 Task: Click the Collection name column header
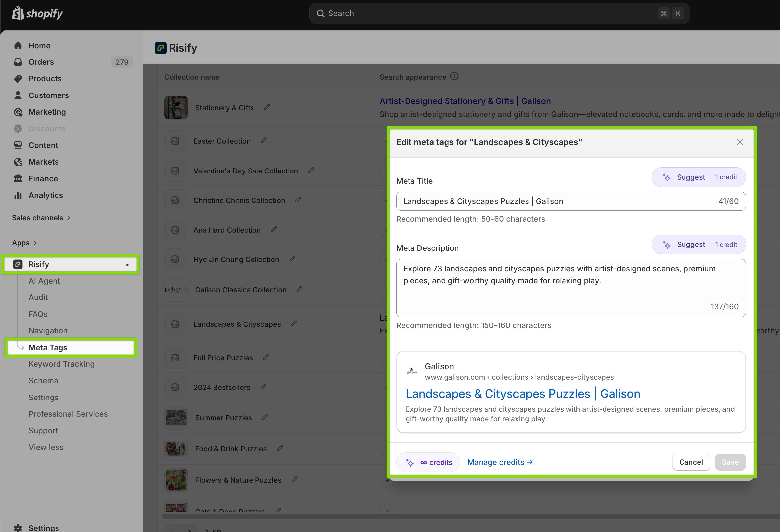(192, 77)
